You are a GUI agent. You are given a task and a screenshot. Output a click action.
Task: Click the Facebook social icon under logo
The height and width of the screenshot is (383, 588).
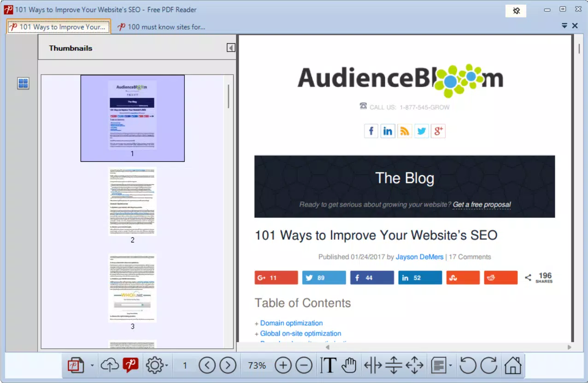371,131
